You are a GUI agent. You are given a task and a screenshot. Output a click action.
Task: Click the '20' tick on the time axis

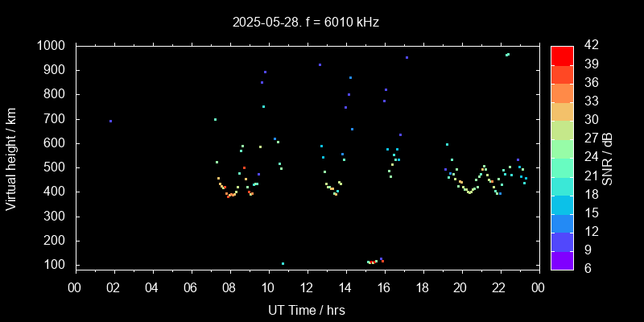460,287
